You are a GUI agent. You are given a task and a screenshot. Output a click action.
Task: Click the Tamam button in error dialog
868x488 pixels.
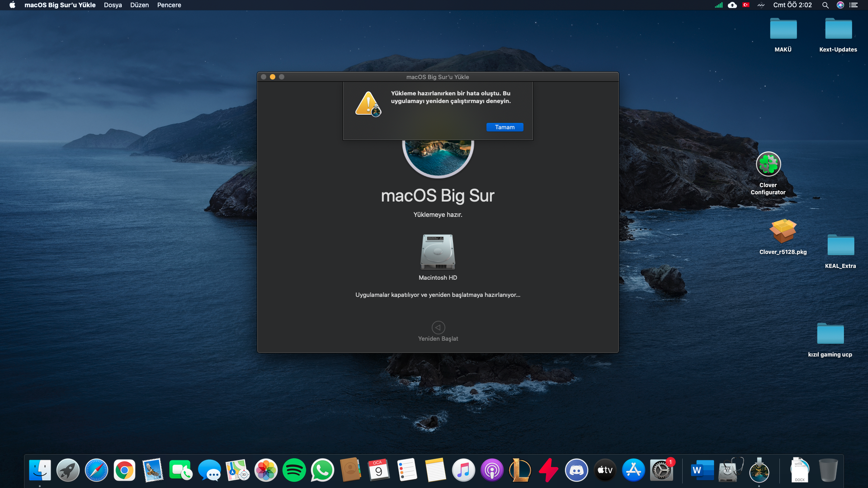tap(505, 127)
